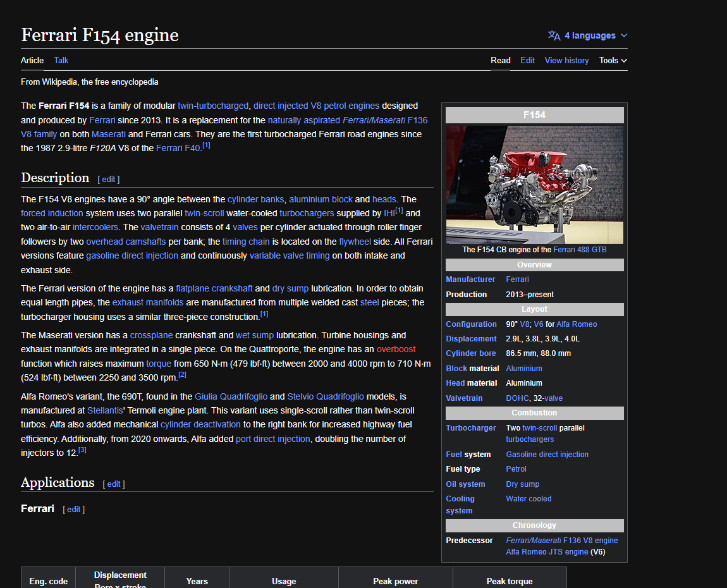Open the aluminium block link

point(321,199)
